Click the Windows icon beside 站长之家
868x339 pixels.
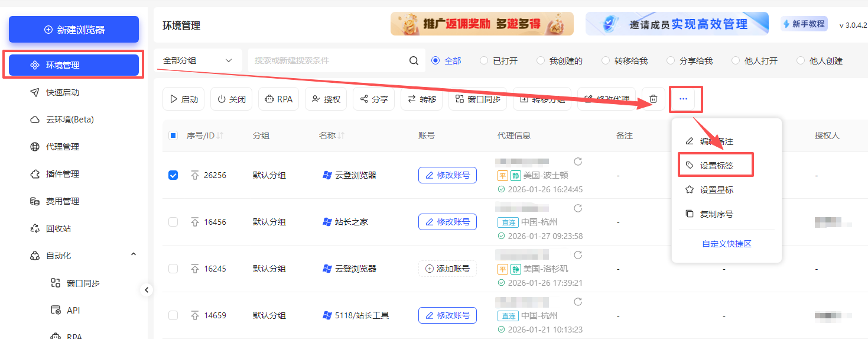(327, 222)
